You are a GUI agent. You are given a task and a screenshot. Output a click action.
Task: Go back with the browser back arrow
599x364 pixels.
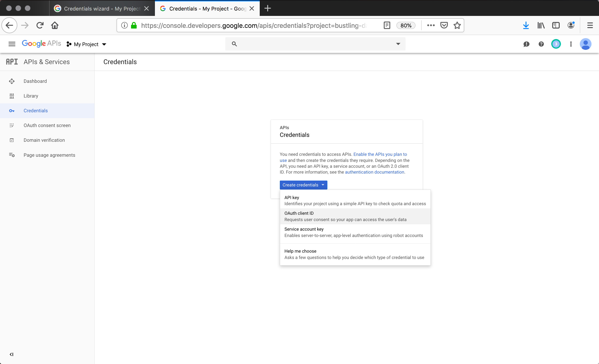pyautogui.click(x=9, y=25)
